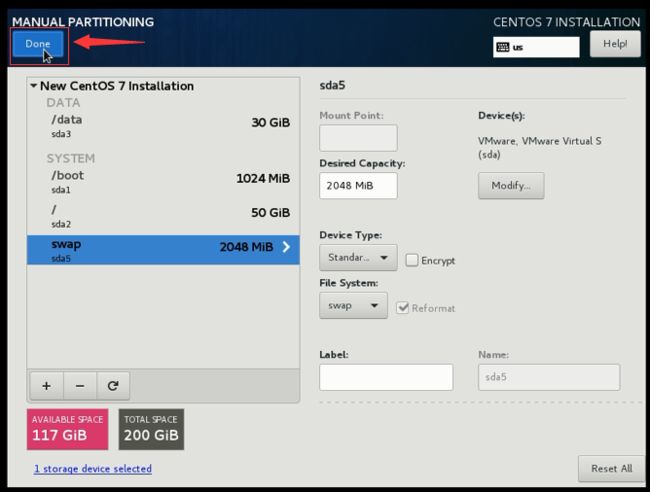Click the keyboard layout icon
This screenshot has width=650, height=492.
click(x=502, y=47)
